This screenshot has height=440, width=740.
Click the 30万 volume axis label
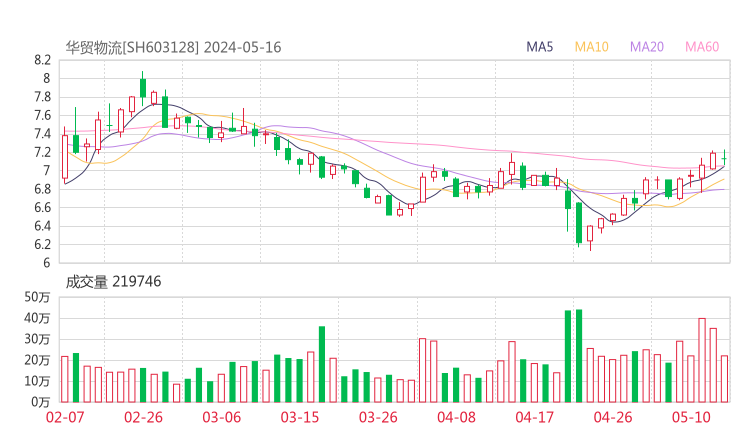pyautogui.click(x=37, y=339)
